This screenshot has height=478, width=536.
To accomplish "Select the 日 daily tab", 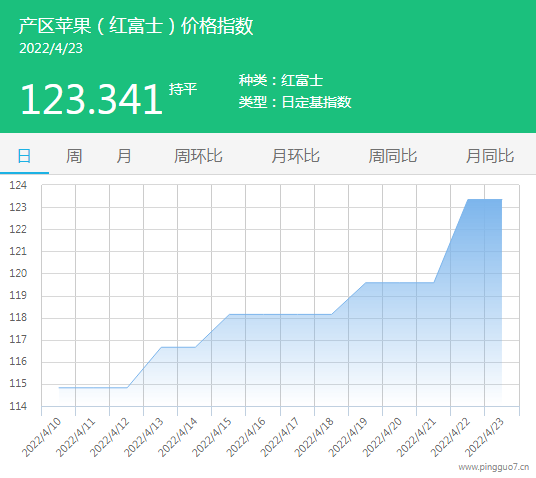I will tap(24, 156).
